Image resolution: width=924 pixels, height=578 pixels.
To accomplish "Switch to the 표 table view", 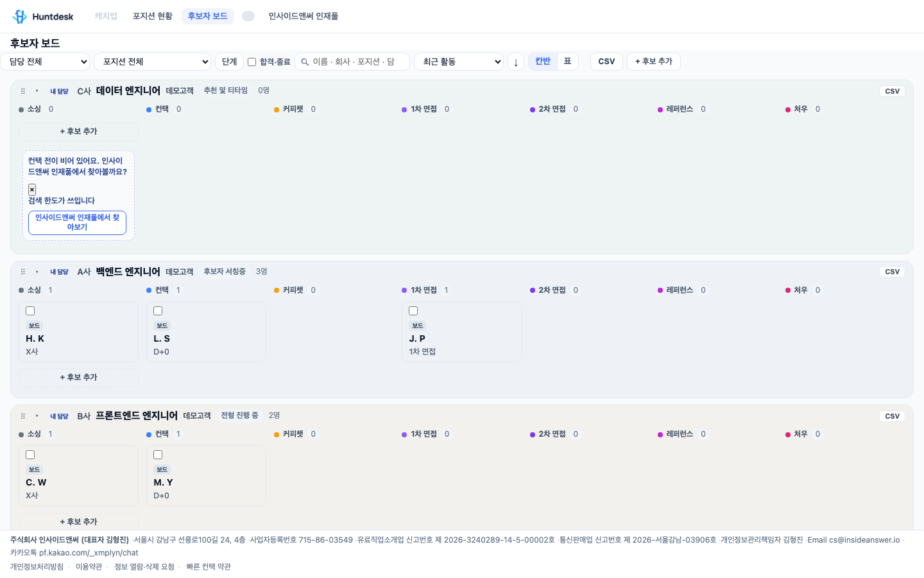I will [568, 61].
